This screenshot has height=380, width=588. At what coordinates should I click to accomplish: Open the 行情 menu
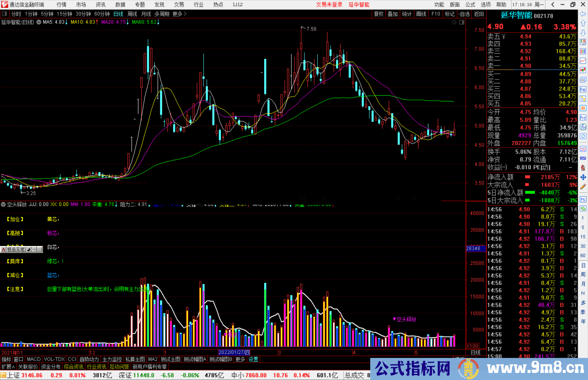pos(61,5)
